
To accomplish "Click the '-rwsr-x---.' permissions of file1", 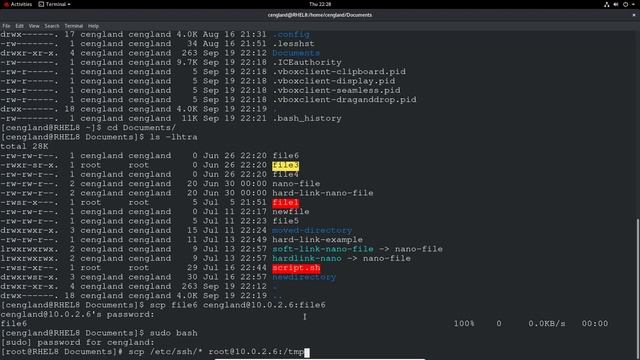I will tap(29, 202).
